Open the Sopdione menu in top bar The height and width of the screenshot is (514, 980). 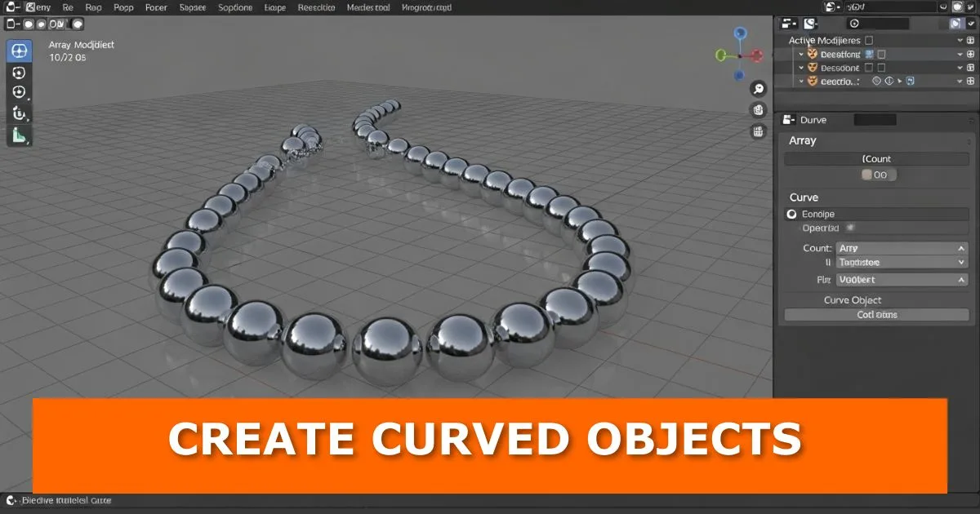point(235,7)
